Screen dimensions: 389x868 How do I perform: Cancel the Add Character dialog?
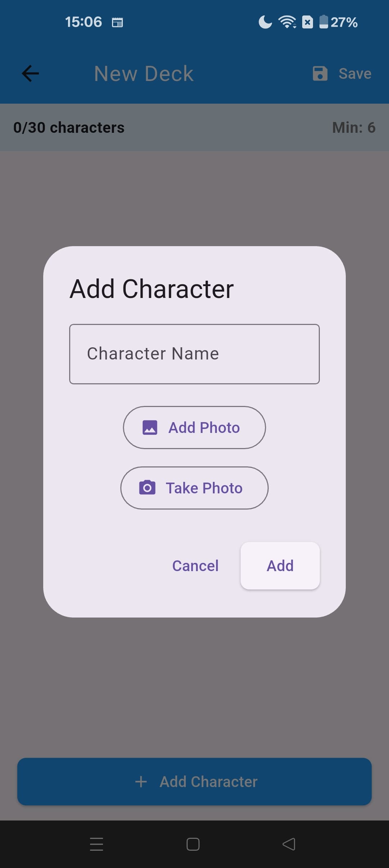pos(195,566)
